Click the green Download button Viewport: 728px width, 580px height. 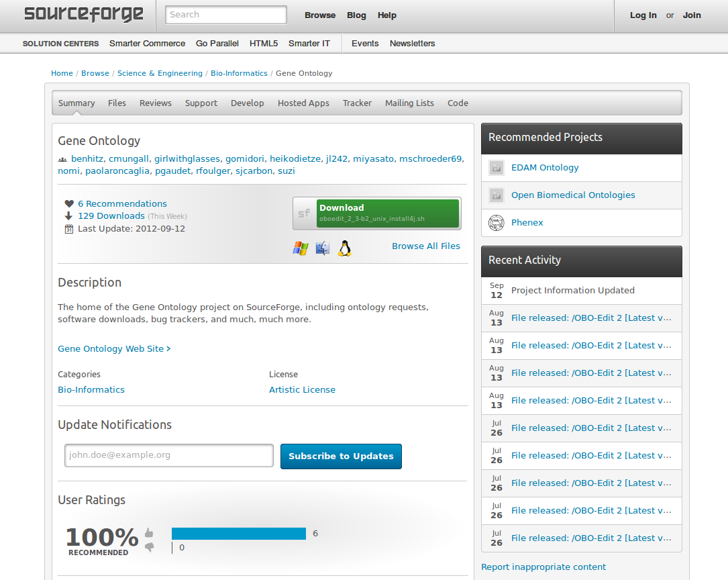pyautogui.click(x=388, y=213)
